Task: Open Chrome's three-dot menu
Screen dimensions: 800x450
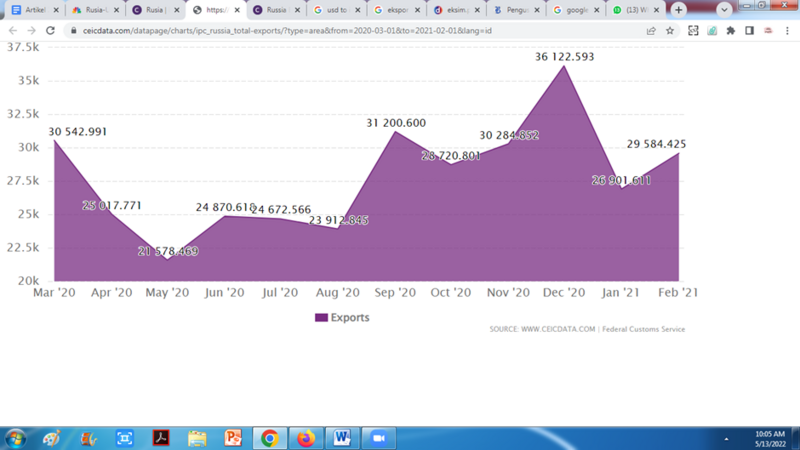Action: 787,31
